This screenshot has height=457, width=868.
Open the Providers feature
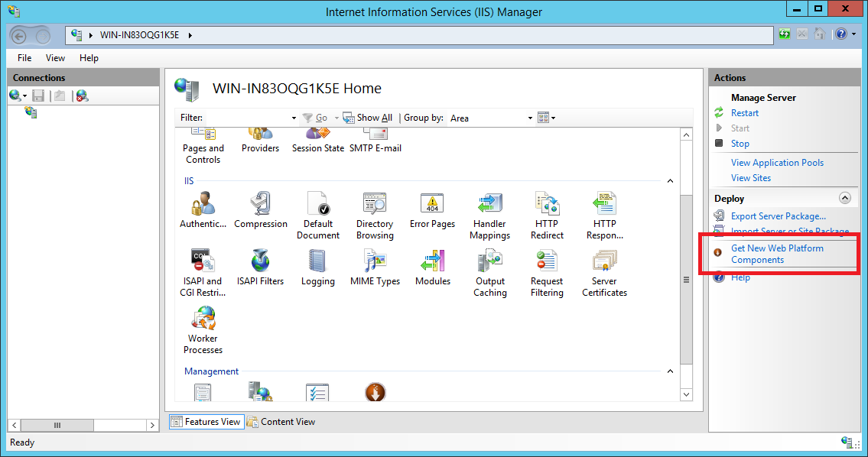pyautogui.click(x=260, y=141)
